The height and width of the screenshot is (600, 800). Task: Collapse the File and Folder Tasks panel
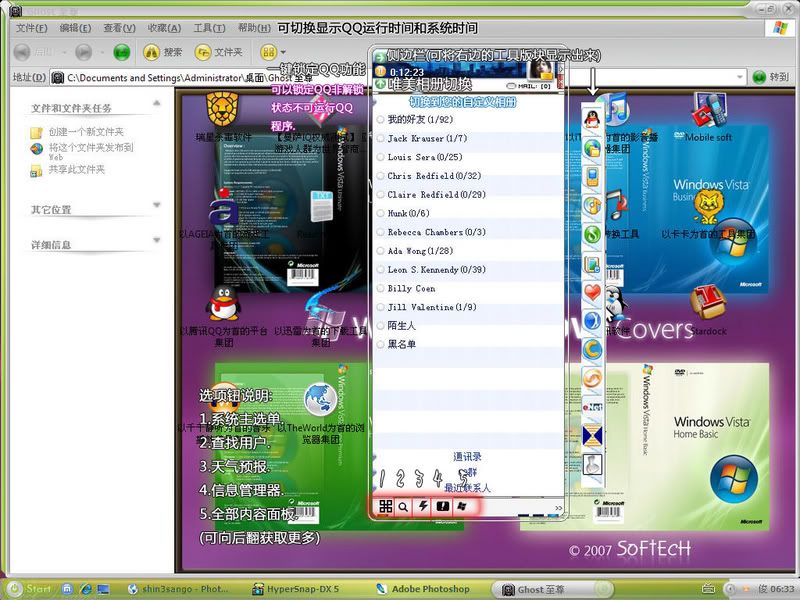pos(157,104)
